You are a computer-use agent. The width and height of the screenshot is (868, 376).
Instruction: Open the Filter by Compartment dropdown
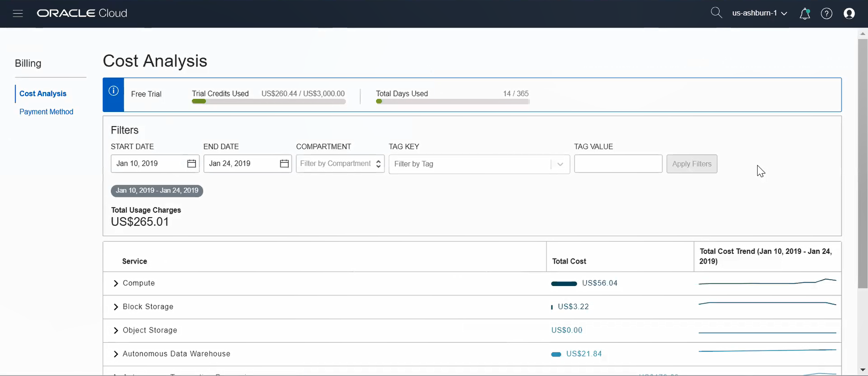tap(340, 164)
